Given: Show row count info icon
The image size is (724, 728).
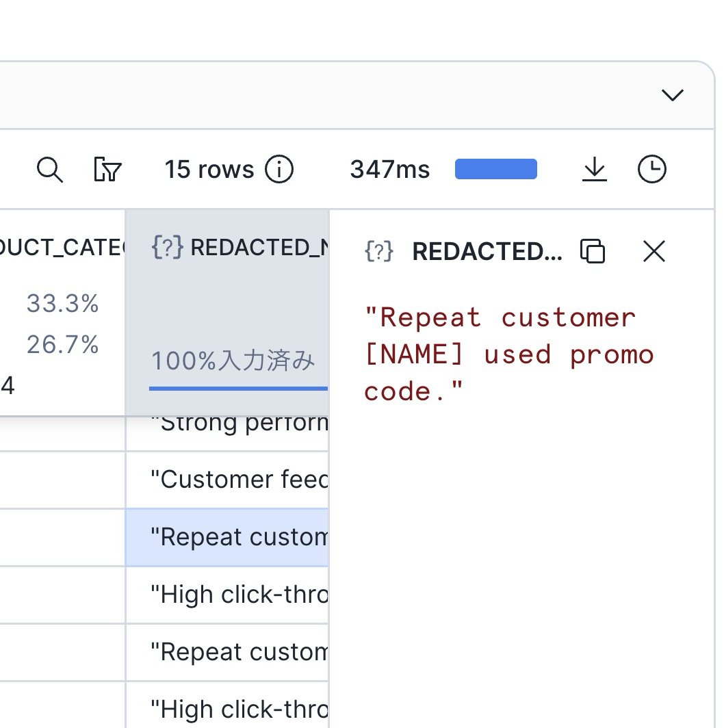Looking at the screenshot, I should pos(279,169).
